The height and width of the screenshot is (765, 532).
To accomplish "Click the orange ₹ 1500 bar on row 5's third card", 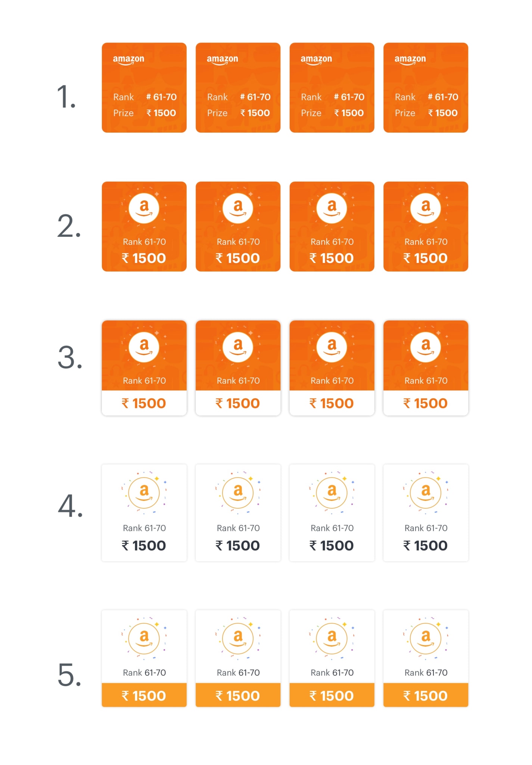I will 332,695.
